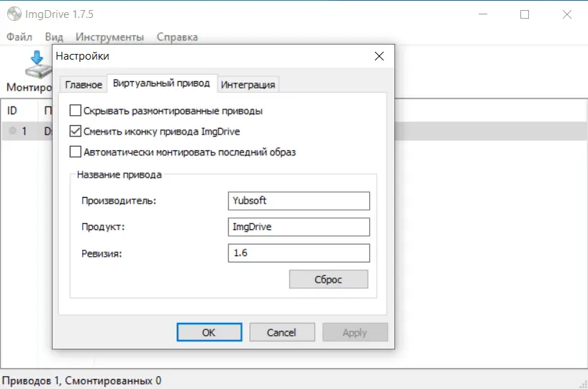Click the ImgDrive app icon in title bar
Screen dimensions: 588x389
(12, 14)
